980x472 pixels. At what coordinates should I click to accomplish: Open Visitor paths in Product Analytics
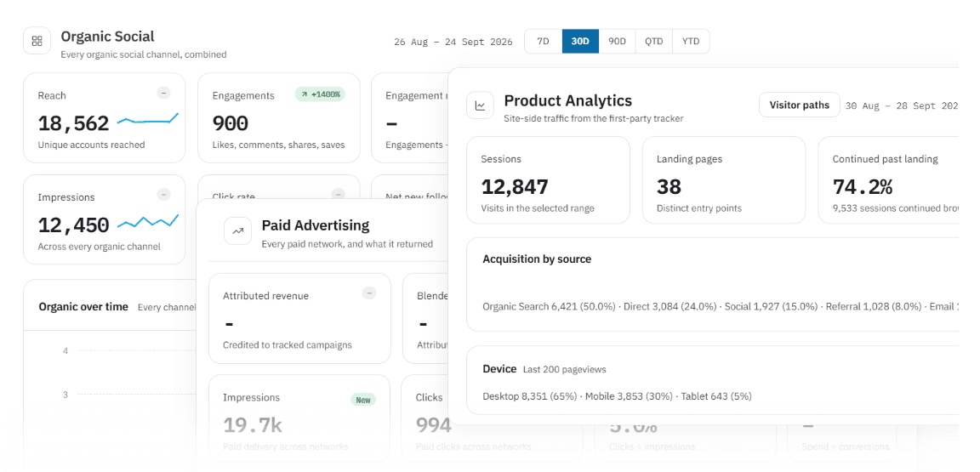tap(800, 105)
